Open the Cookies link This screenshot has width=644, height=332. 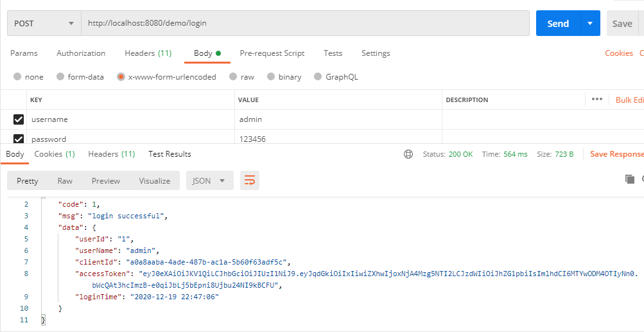coord(619,53)
